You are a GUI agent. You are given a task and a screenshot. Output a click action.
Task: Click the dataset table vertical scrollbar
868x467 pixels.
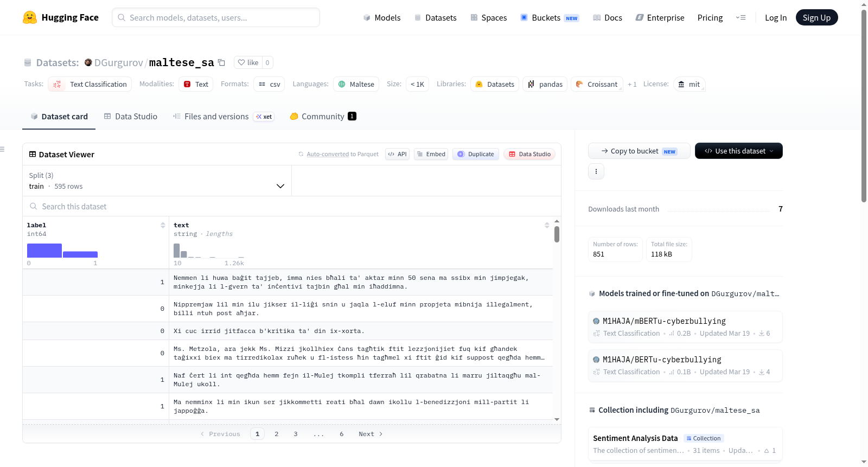click(x=557, y=234)
